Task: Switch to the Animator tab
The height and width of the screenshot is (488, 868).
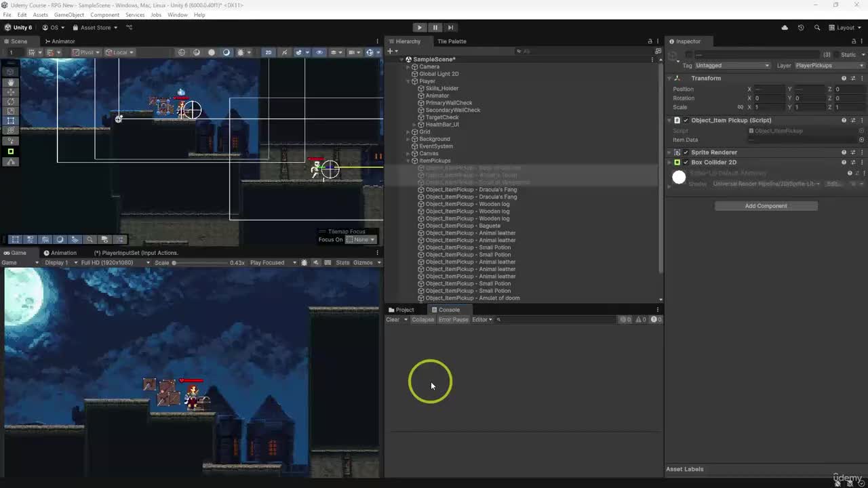Action: tap(60, 41)
